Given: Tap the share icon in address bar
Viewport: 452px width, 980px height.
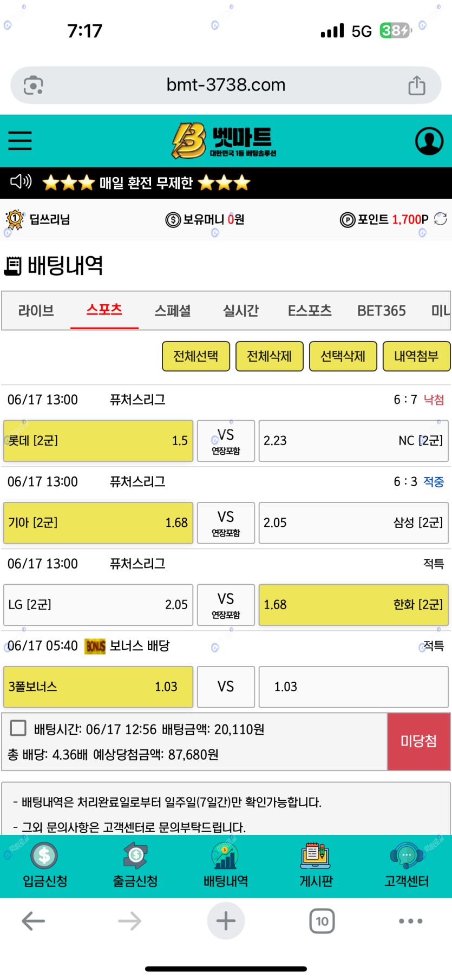Looking at the screenshot, I should [416, 85].
